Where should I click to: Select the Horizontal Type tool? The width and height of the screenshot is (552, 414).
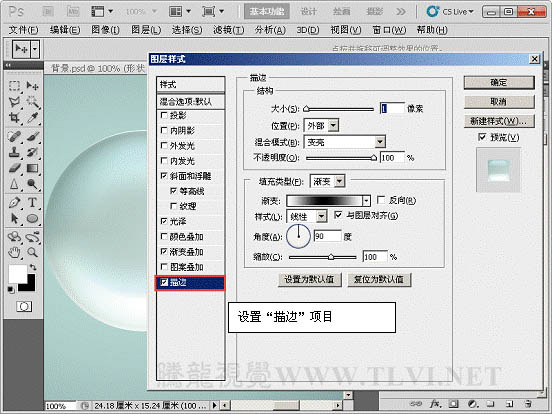click(x=32, y=203)
